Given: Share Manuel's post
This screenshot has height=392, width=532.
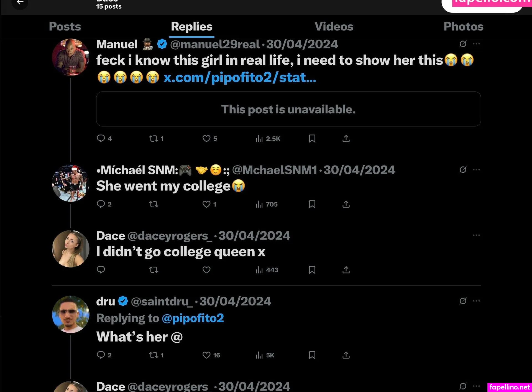Looking at the screenshot, I should coord(346,138).
